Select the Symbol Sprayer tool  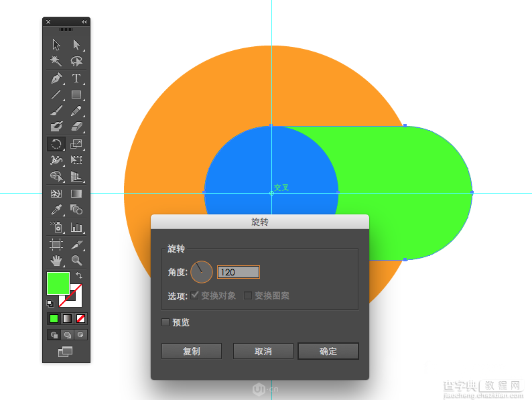[x=56, y=227]
